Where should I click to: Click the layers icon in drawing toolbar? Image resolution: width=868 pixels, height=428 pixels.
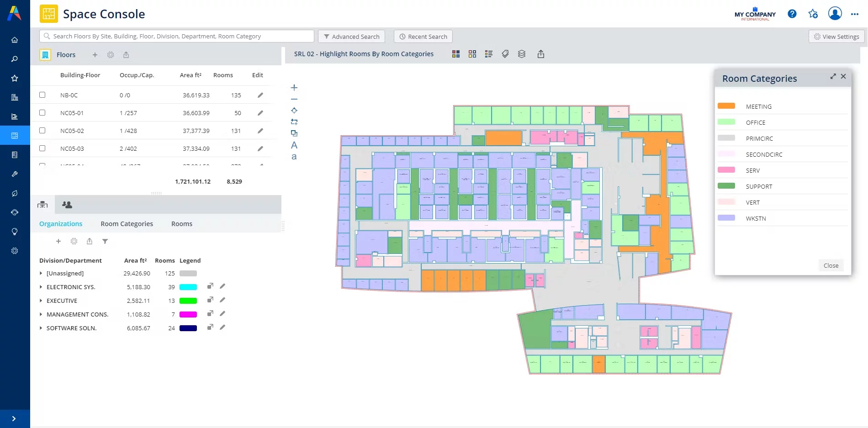[522, 54]
